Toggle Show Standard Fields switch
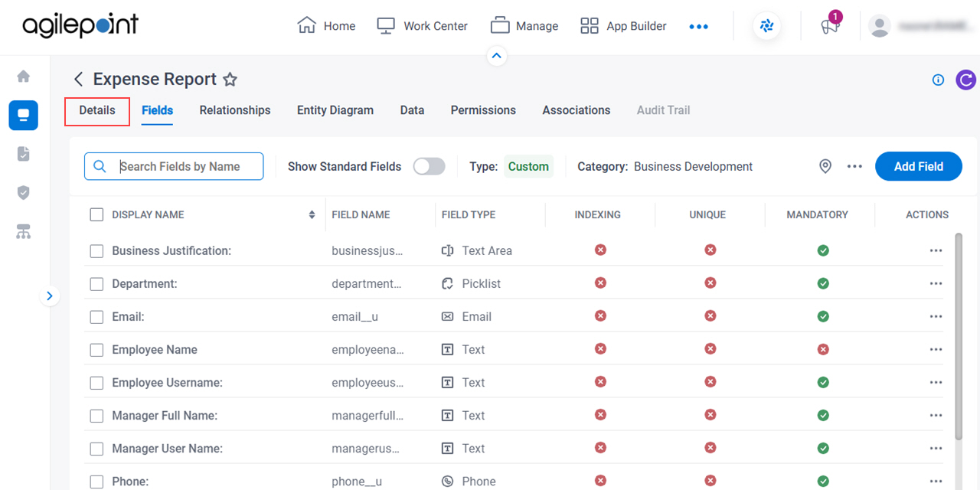The height and width of the screenshot is (490, 980). [429, 166]
